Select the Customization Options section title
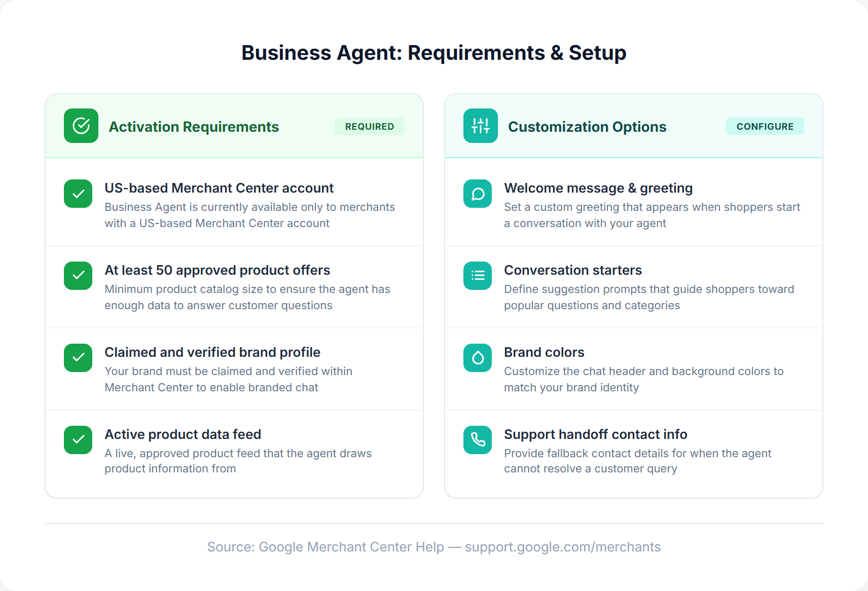This screenshot has width=868, height=591. click(x=588, y=127)
